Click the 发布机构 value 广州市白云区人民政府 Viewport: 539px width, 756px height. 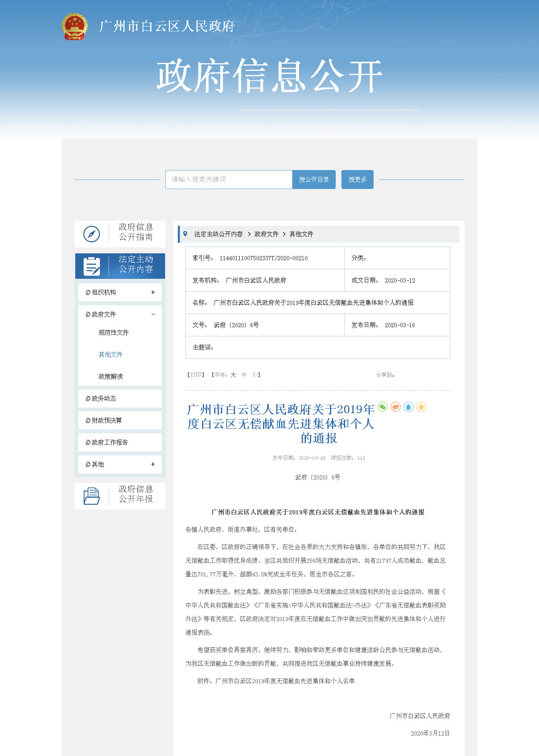256,281
